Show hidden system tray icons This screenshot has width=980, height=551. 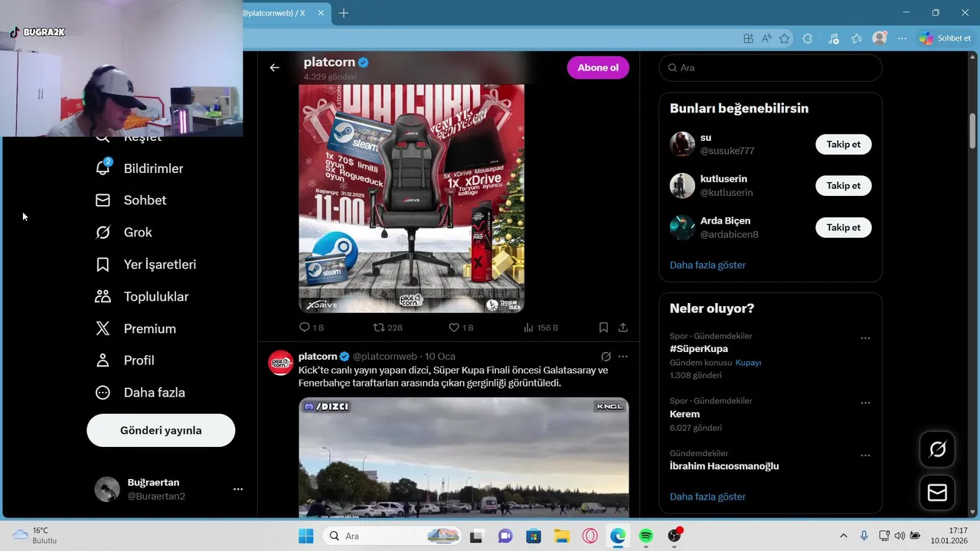(x=844, y=536)
